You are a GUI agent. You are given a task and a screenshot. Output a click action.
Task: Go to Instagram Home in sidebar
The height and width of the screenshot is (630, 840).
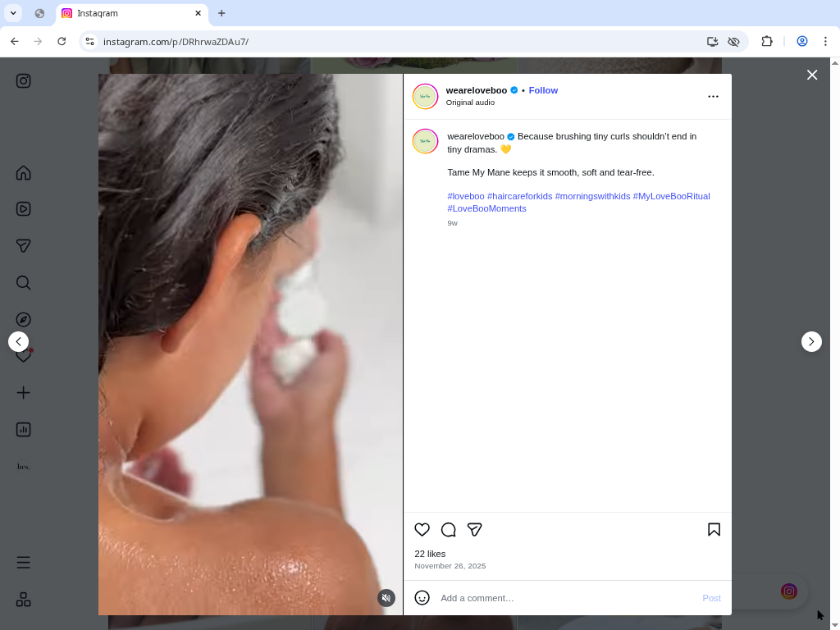[x=24, y=173]
